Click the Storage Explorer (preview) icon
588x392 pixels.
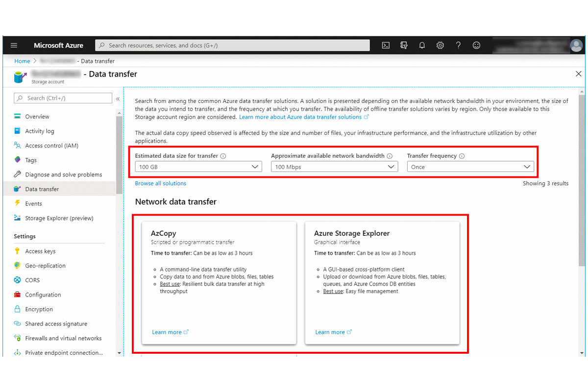coord(18,218)
